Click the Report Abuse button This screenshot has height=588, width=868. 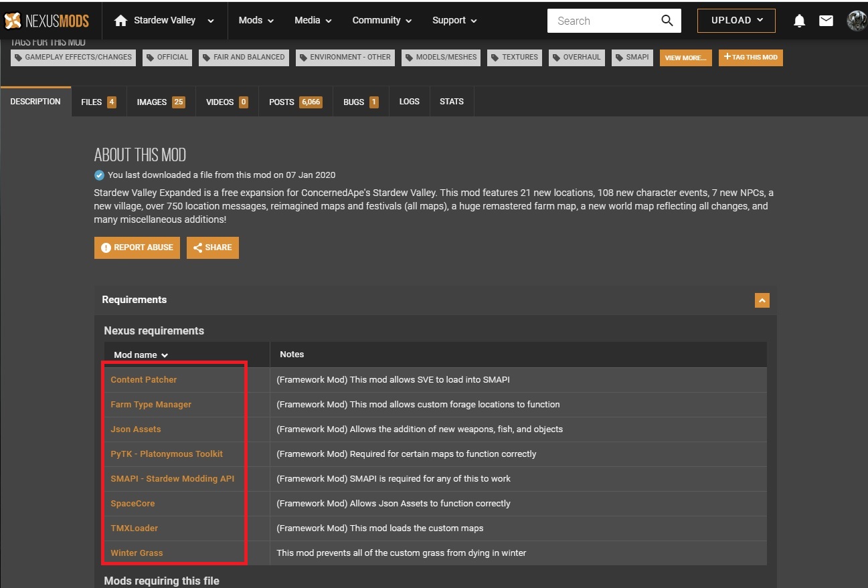137,248
